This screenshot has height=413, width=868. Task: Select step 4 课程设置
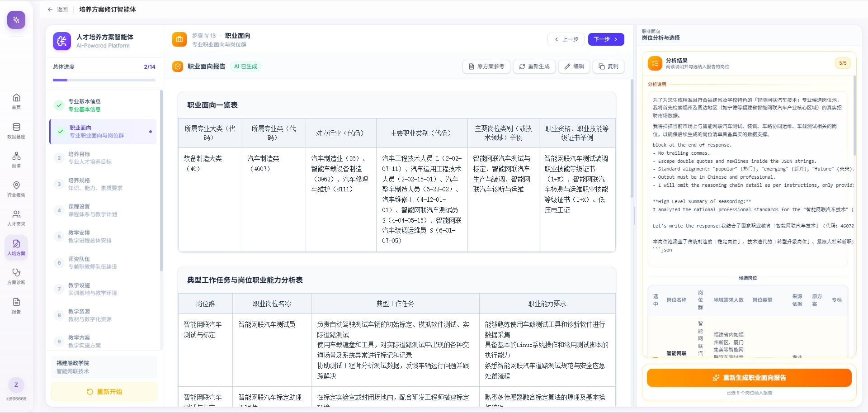tap(103, 210)
